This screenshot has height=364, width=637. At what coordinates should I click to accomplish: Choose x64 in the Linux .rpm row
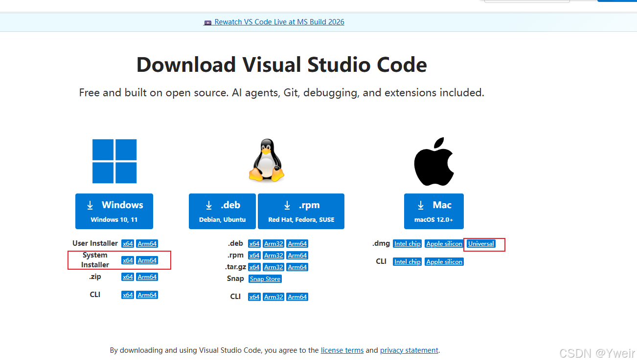254,256
